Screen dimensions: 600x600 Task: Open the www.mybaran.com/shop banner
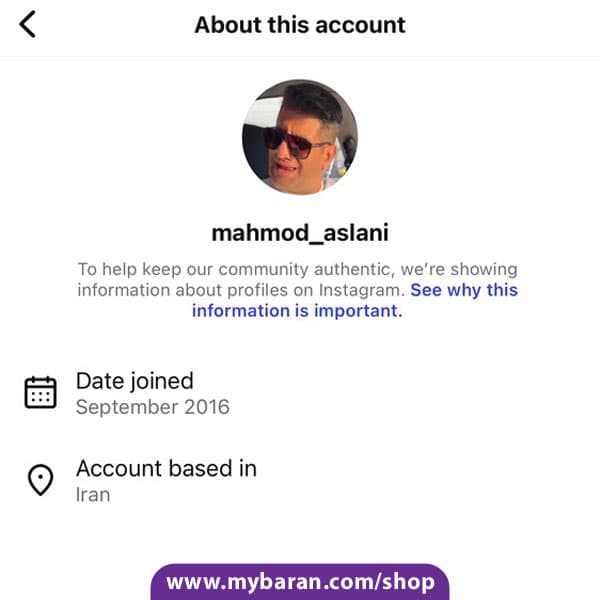(x=300, y=582)
